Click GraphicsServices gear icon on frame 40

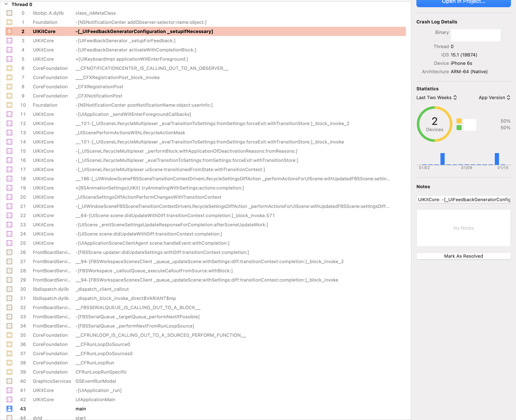click(9, 381)
